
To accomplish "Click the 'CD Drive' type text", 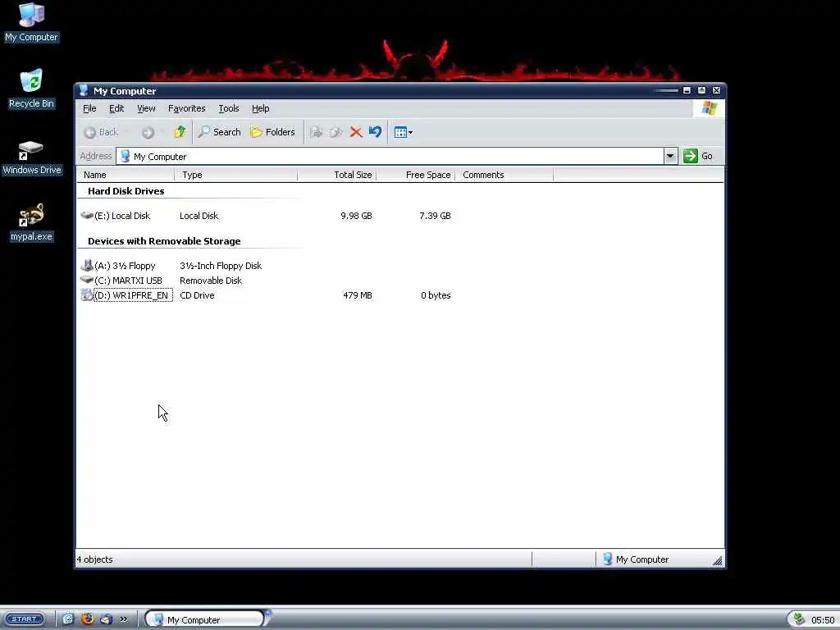I will pos(197,295).
